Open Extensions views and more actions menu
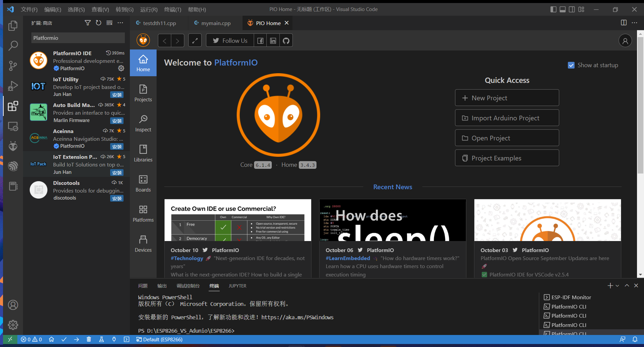 (121, 23)
